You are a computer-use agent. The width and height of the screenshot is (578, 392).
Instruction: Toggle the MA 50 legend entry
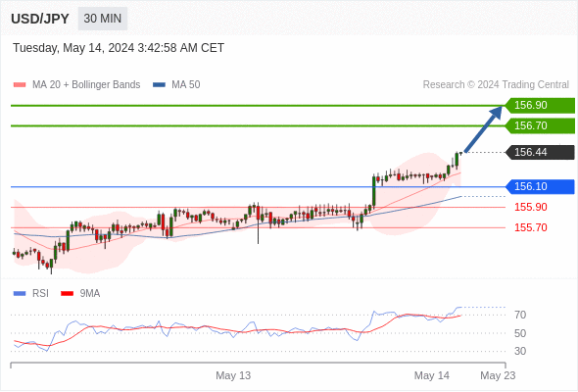coord(176,85)
